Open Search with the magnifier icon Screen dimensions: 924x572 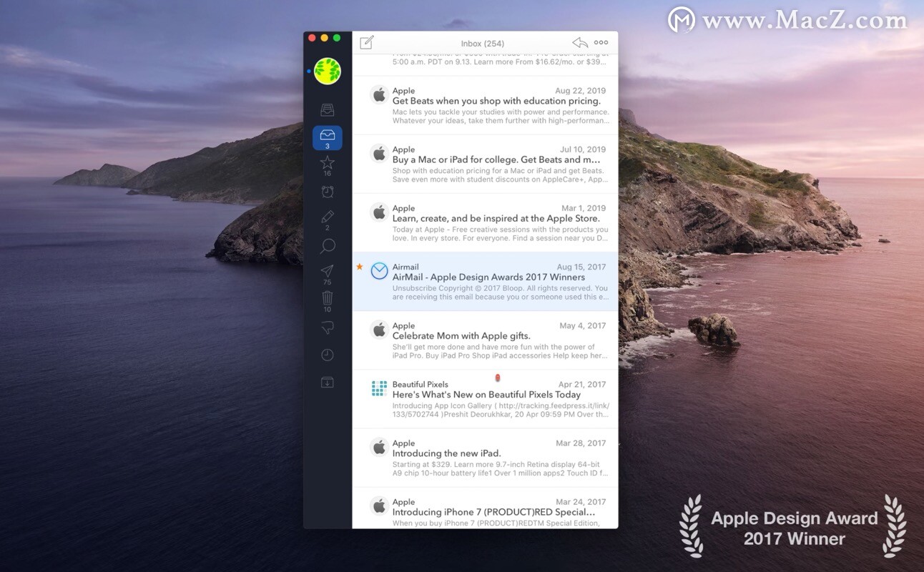pos(328,247)
